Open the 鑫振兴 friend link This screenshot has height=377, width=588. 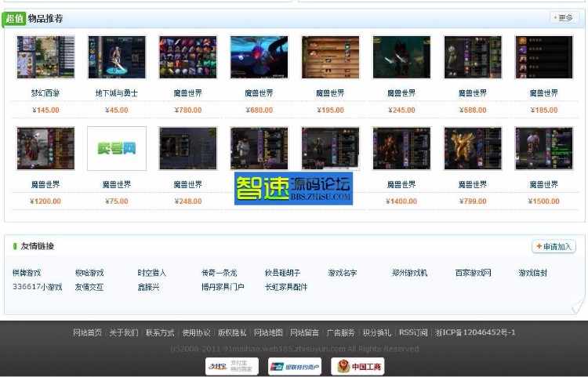(x=148, y=287)
